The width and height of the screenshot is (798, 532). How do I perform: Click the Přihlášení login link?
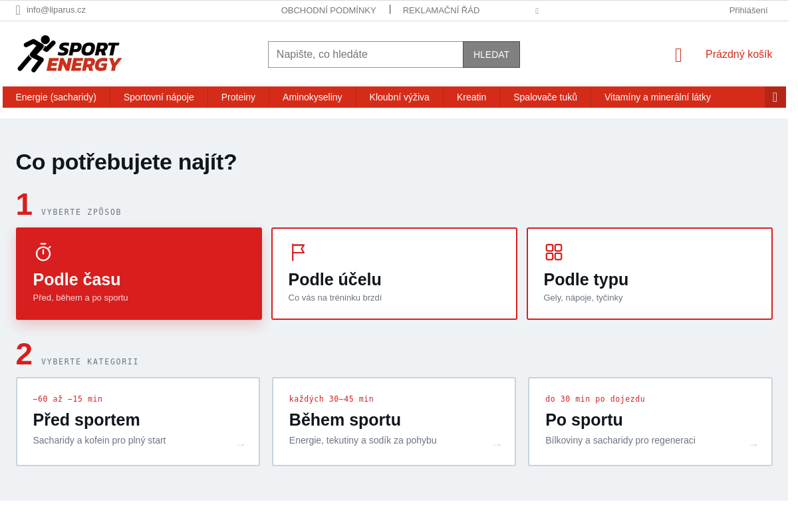tap(748, 10)
